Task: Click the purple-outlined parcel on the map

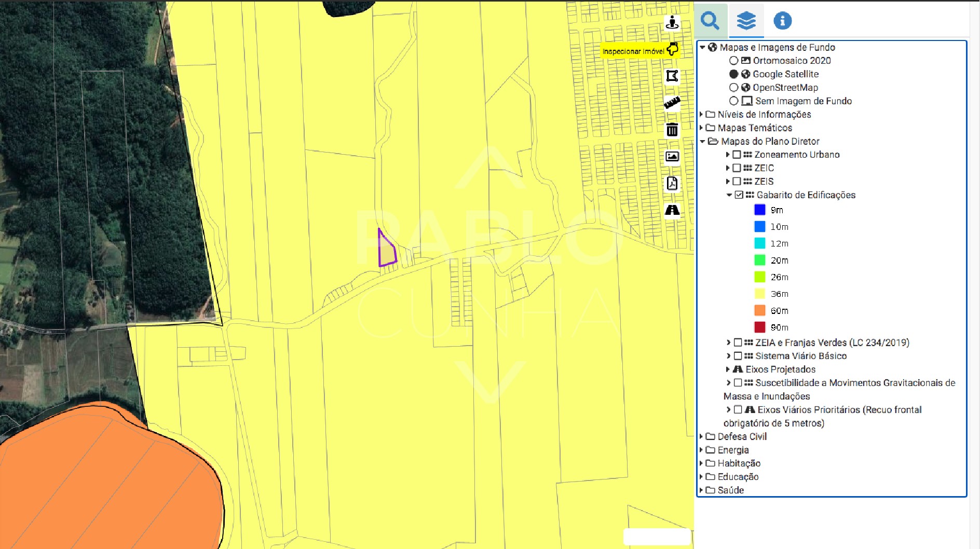Action: tap(386, 253)
